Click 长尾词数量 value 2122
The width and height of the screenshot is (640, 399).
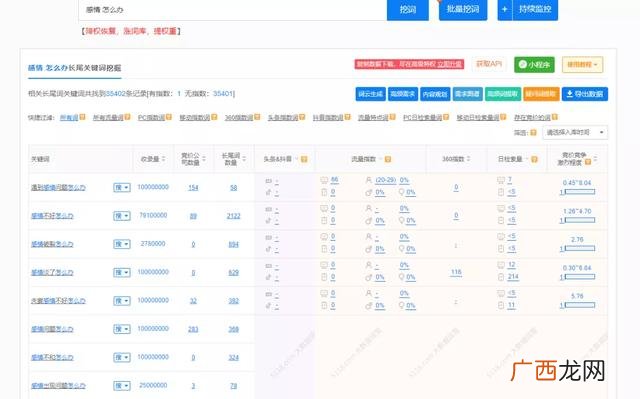point(233,216)
